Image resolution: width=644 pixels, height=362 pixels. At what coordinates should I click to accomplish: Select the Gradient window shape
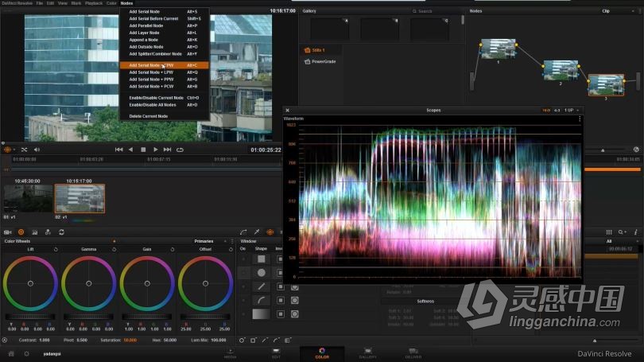[262, 314]
